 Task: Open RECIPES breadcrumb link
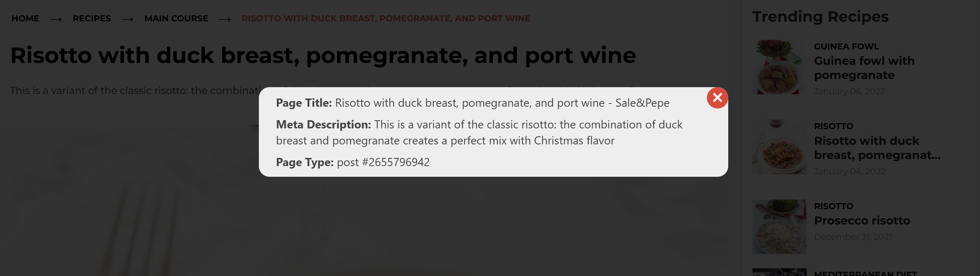(92, 18)
